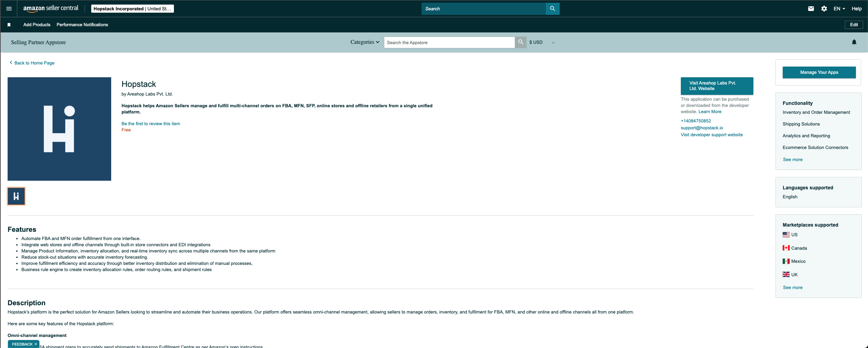Open Performance Notifications menu item

[82, 25]
